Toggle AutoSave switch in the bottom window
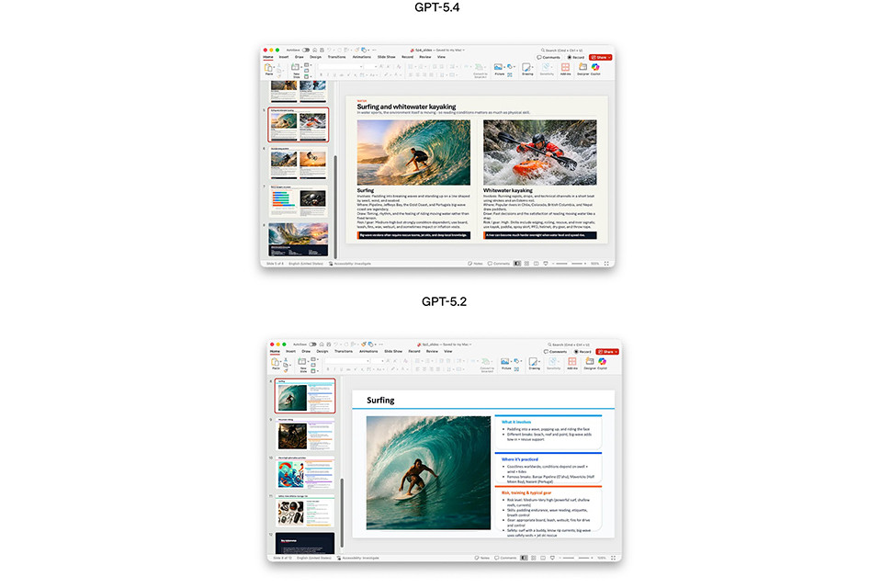 (313, 344)
